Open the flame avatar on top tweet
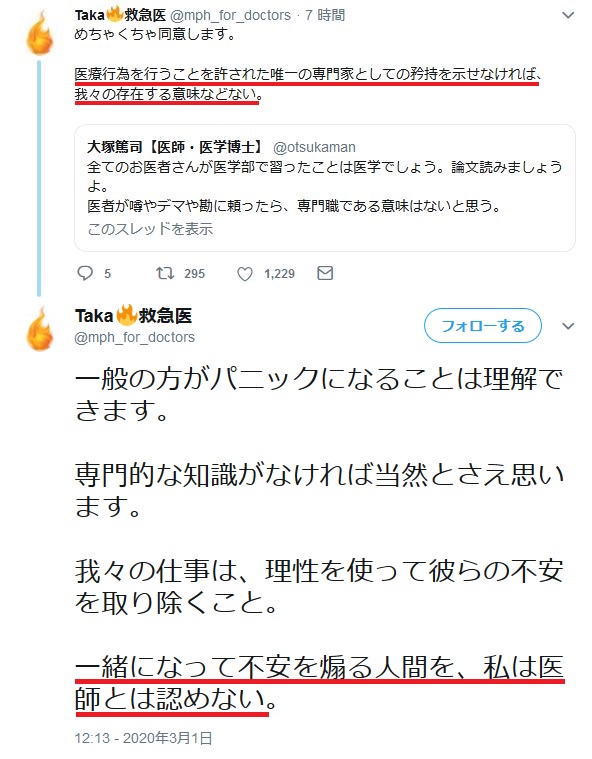The height and width of the screenshot is (759, 592). 40,33
